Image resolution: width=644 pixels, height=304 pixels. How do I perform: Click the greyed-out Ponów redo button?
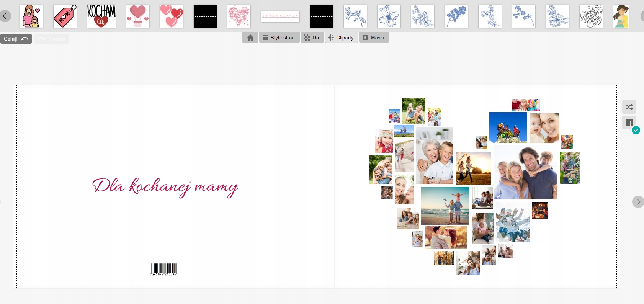tap(52, 39)
